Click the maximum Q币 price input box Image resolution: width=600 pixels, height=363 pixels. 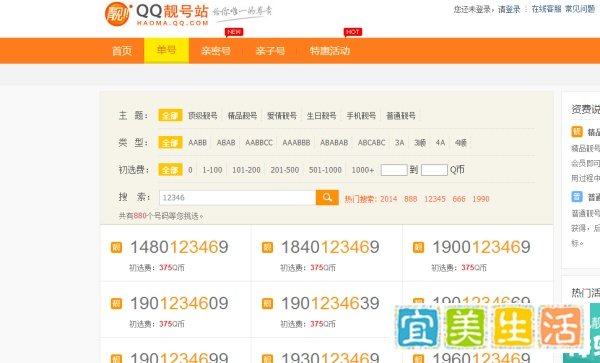pos(434,170)
